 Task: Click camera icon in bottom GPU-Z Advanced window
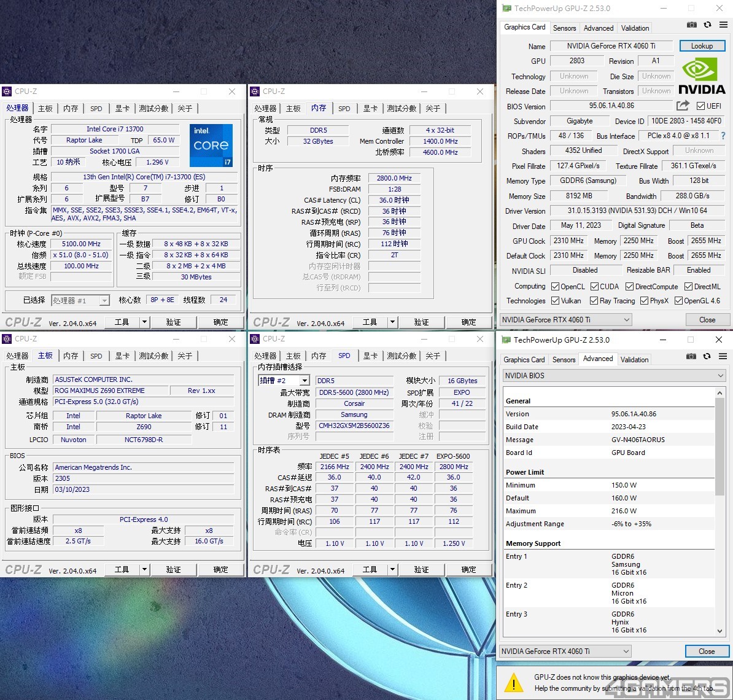click(x=691, y=356)
